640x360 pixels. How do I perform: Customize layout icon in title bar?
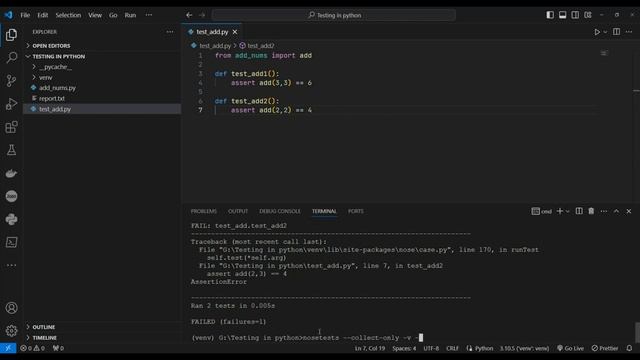pyautogui.click(x=588, y=15)
